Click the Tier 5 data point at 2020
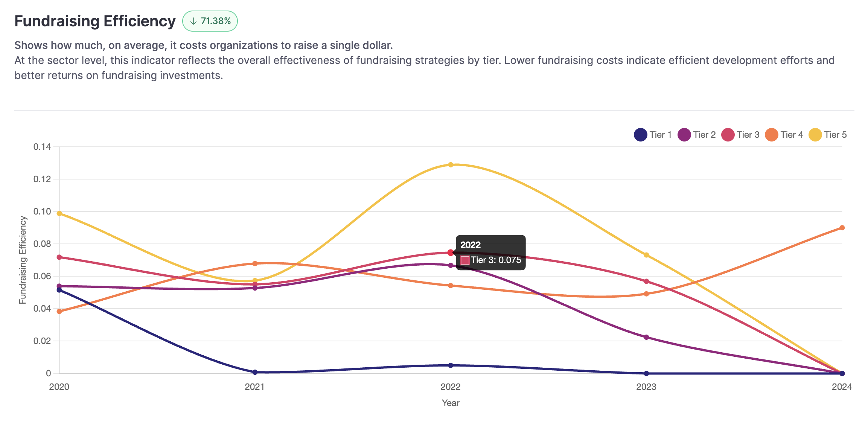The width and height of the screenshot is (868, 426). [59, 213]
